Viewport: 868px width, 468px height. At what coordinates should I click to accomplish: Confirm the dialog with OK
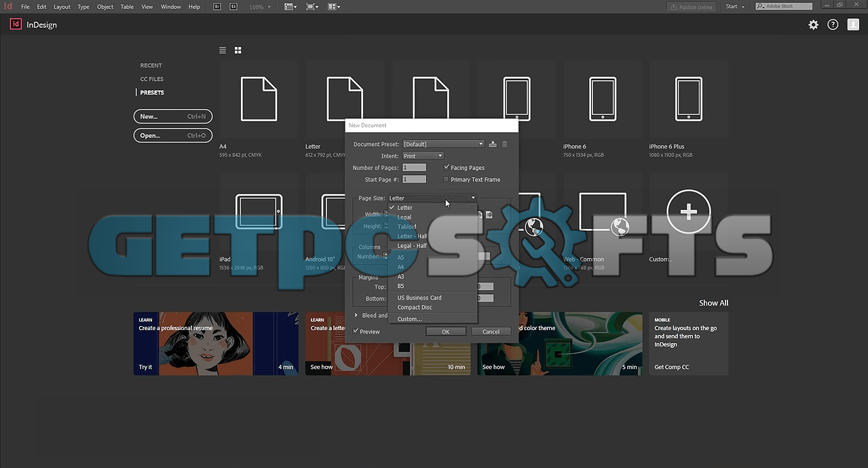446,331
